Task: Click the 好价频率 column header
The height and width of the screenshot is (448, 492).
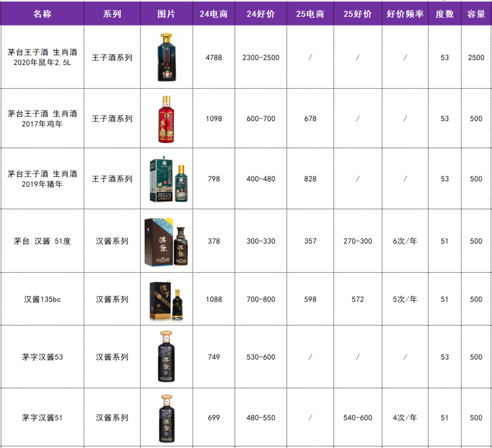Action: pos(405,14)
